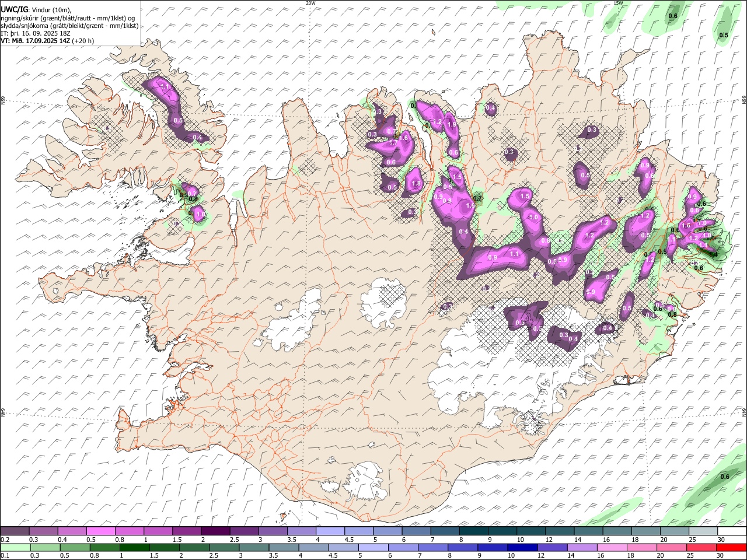The height and width of the screenshot is (560, 747).
Task: Click the bright red 30 swatch in bottom legend row
Action: point(731,547)
